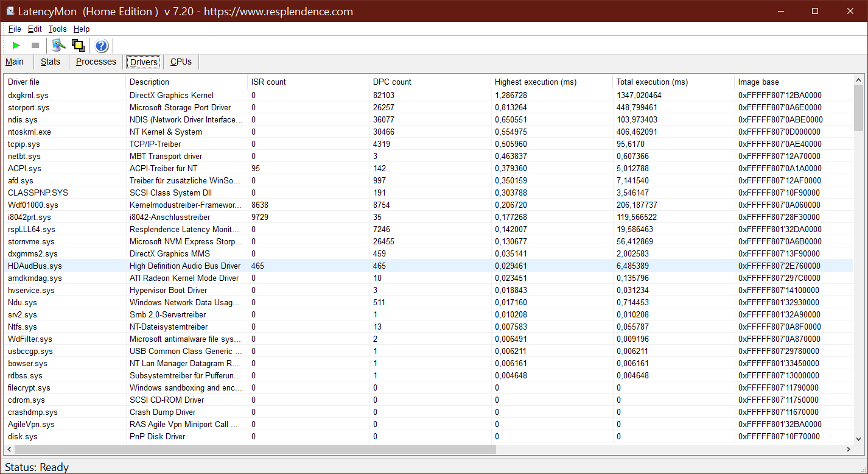
Task: Go to the Stats tab
Action: point(51,62)
